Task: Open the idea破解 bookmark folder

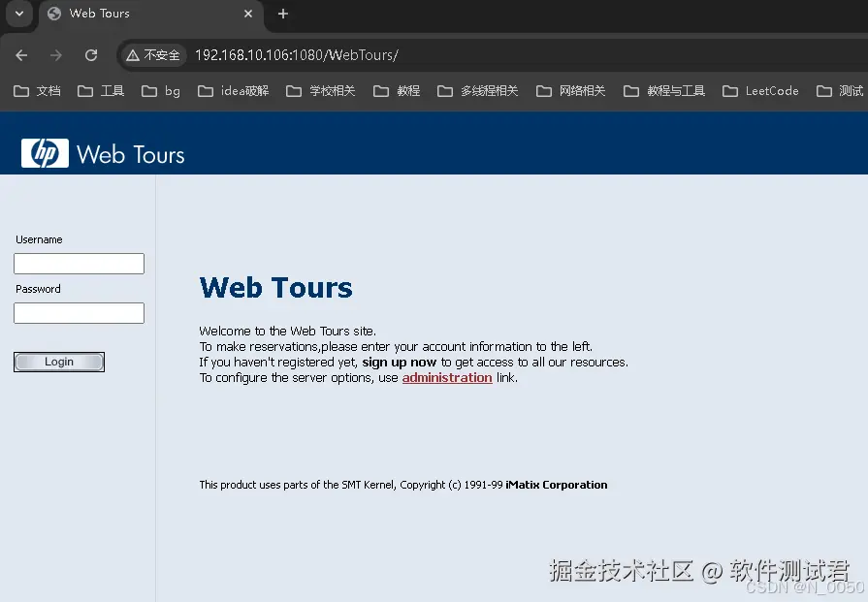Action: 234,91
